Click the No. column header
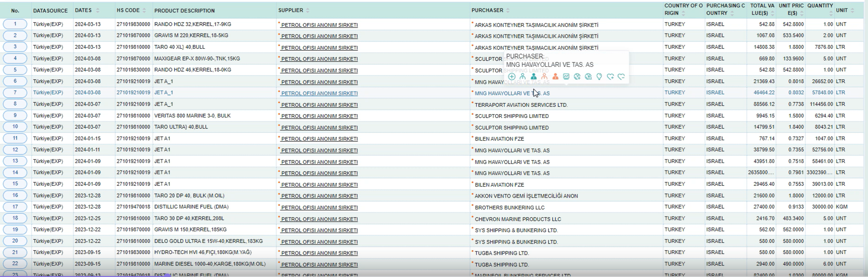868x277 pixels. tap(15, 11)
